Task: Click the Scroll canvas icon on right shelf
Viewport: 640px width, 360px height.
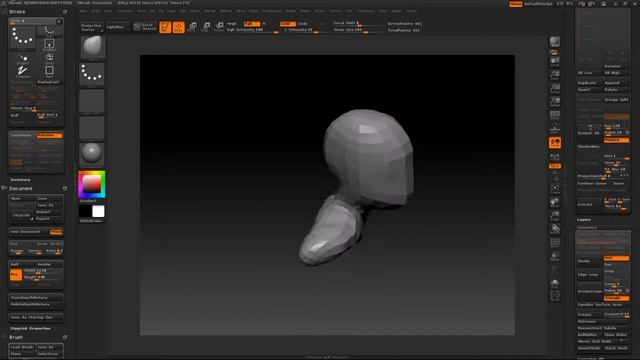Action: coord(555,62)
